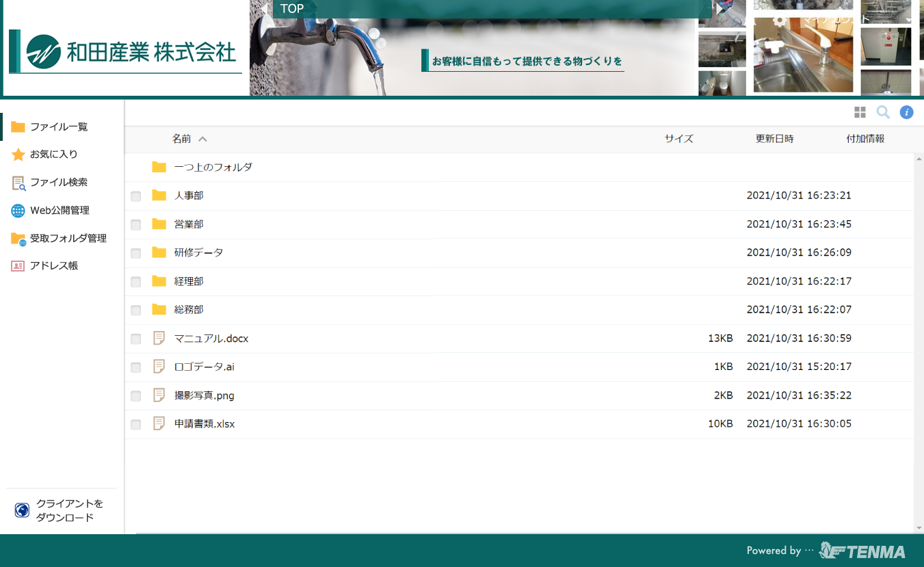Click the globe icon for Web公開管理
Image resolution: width=924 pixels, height=567 pixels.
[18, 211]
